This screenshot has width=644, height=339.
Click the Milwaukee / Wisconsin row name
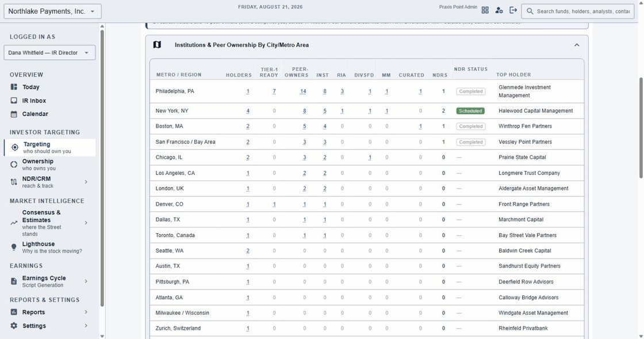pos(182,313)
